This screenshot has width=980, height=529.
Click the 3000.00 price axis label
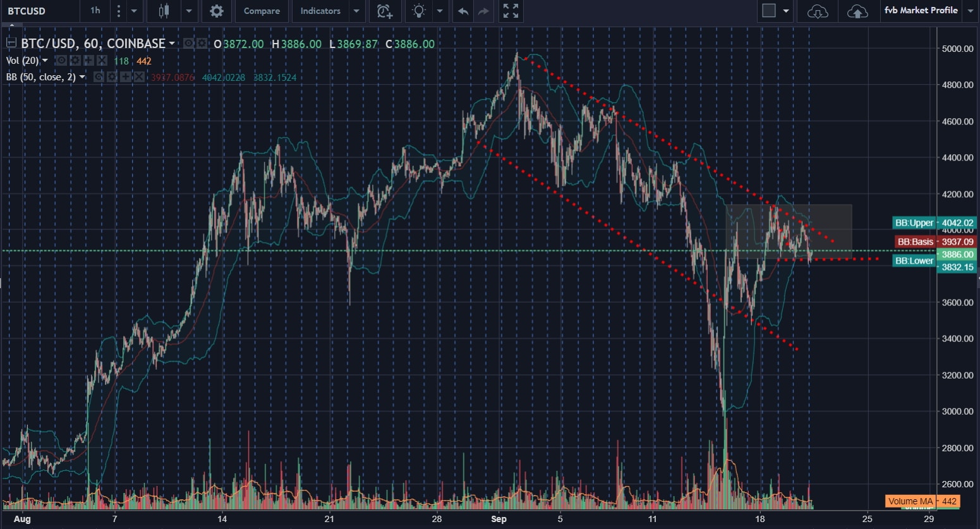coord(957,411)
